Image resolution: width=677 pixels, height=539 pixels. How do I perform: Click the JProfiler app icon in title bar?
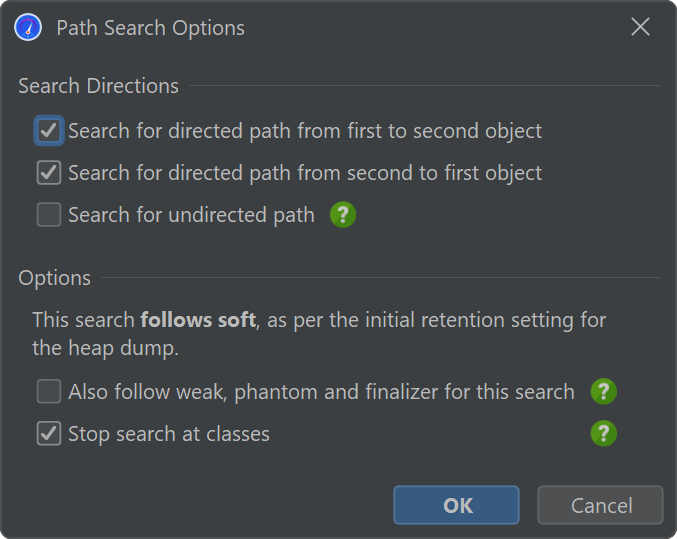28,27
